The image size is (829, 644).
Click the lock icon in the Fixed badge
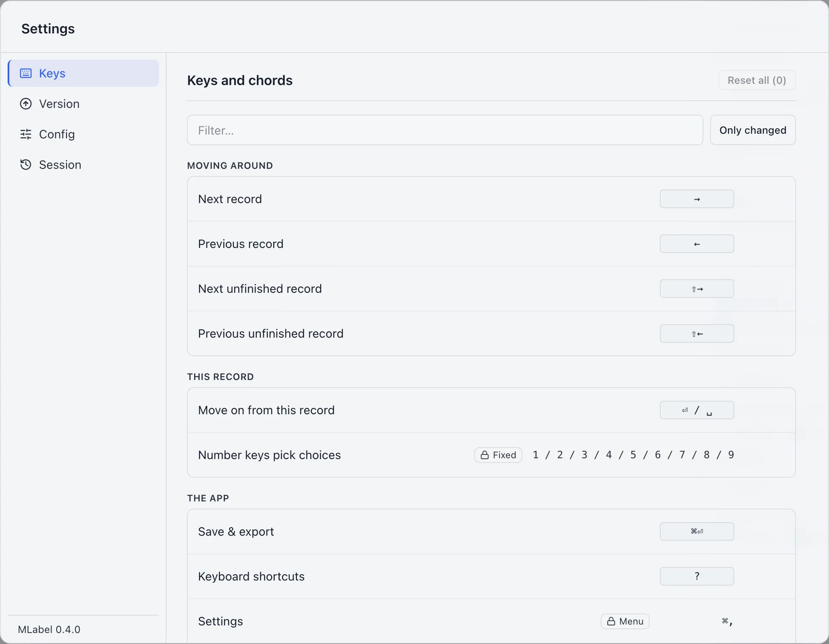pos(485,455)
